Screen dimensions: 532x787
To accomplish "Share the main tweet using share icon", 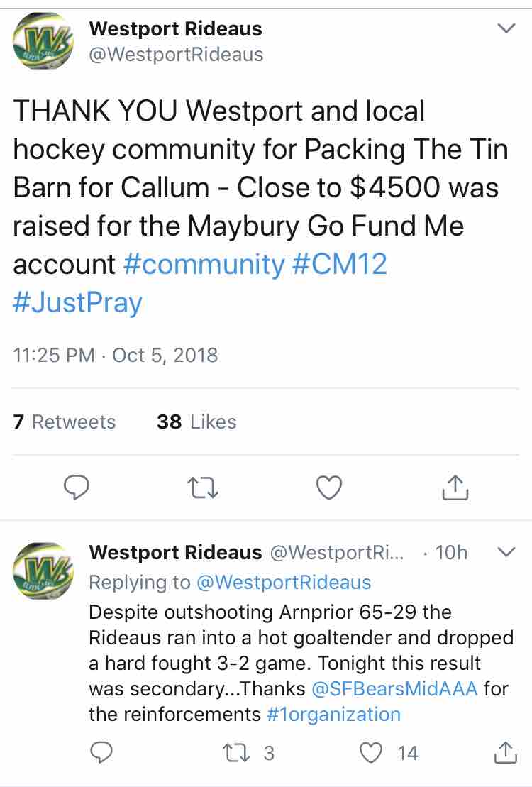I will pyautogui.click(x=455, y=488).
